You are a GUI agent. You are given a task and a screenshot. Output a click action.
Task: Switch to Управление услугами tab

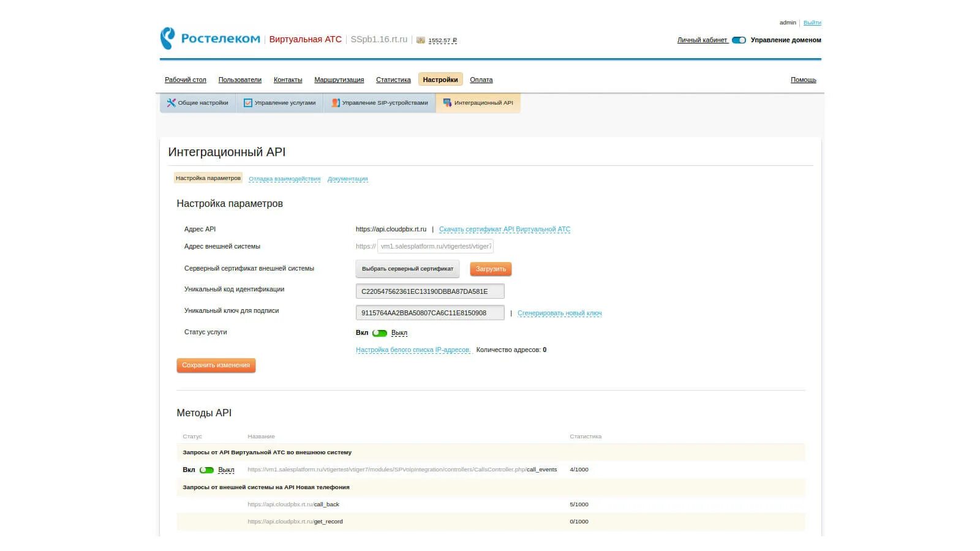coord(280,103)
